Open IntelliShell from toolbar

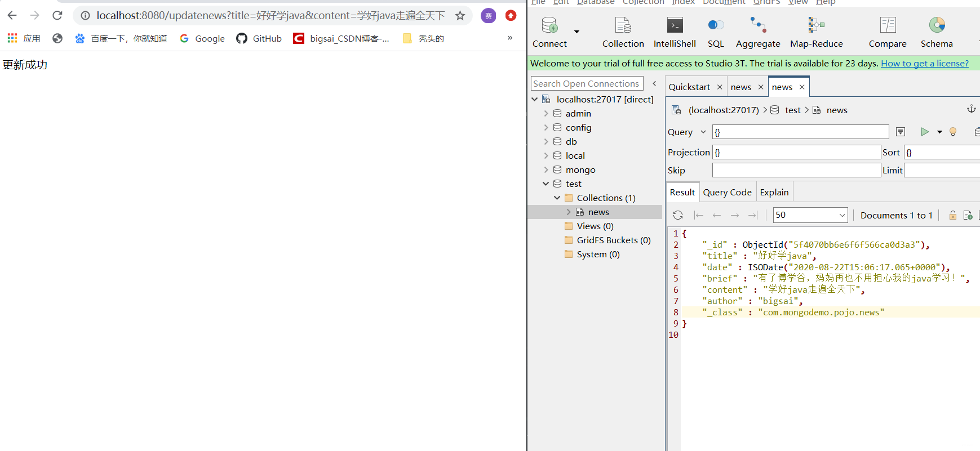coord(675,32)
